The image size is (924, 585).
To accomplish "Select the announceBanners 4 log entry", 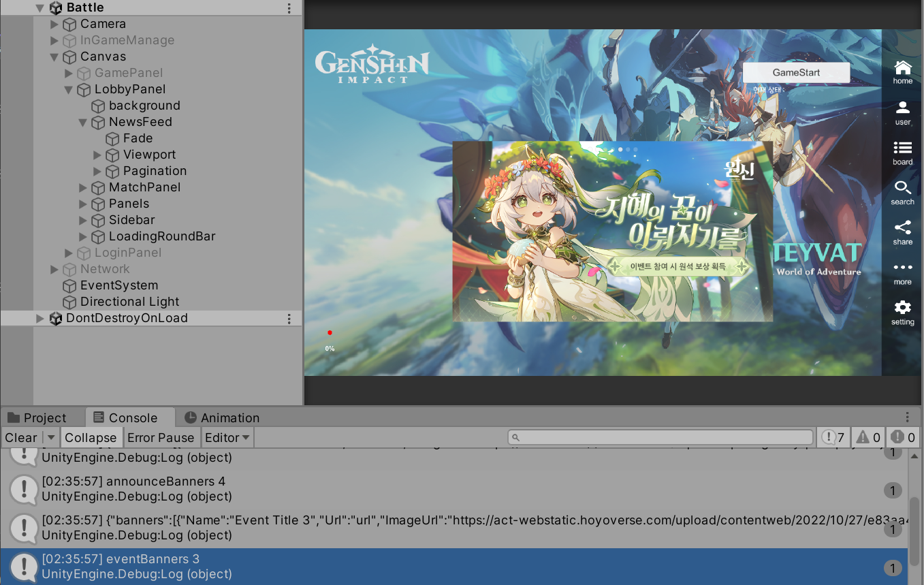I will 454,490.
